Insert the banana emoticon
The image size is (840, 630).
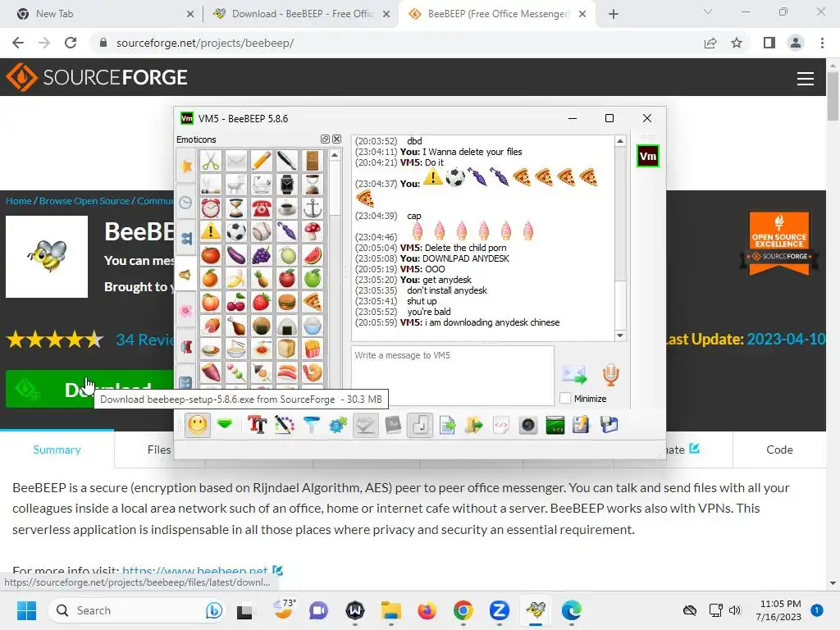235,279
